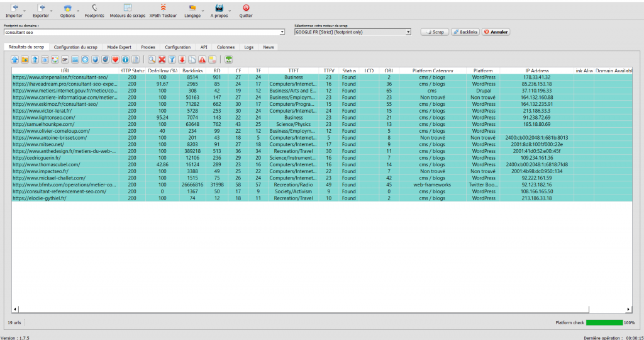Click the yellow sticky note icon
This screenshot has width=644, height=340.
(213, 60)
